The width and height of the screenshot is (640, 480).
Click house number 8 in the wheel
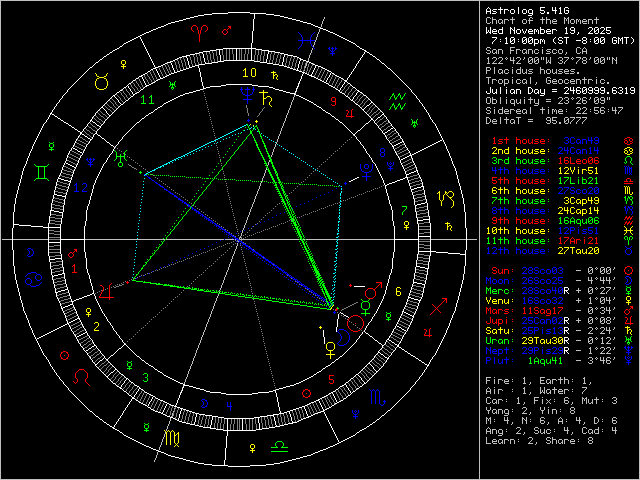pos(382,153)
